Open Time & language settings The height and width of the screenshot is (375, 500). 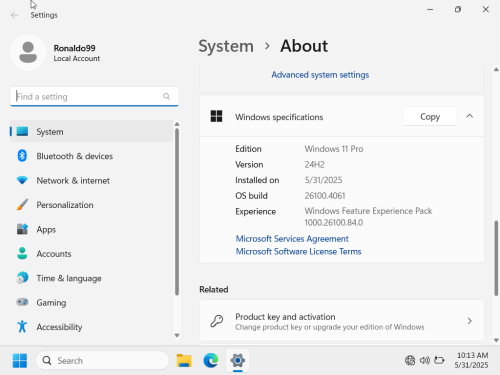coord(91,278)
